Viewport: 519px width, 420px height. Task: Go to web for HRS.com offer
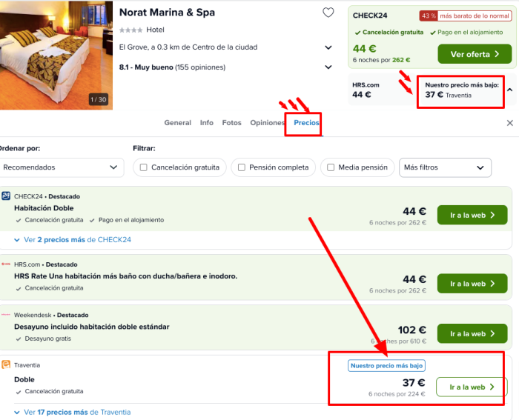click(x=472, y=284)
